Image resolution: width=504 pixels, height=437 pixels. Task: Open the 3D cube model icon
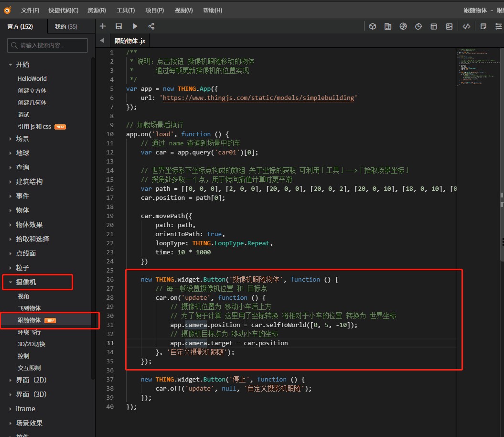[373, 26]
